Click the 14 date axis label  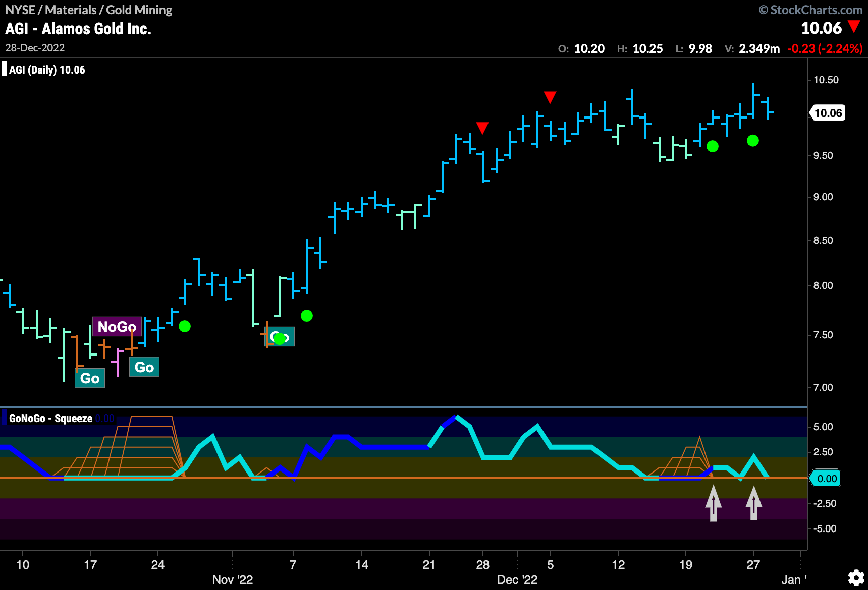(x=362, y=564)
